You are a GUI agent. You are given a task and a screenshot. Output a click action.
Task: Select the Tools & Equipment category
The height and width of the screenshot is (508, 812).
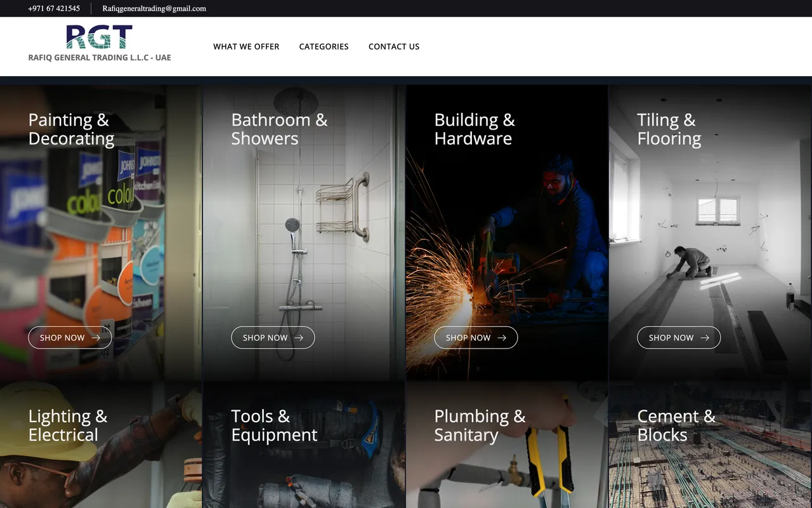274,425
